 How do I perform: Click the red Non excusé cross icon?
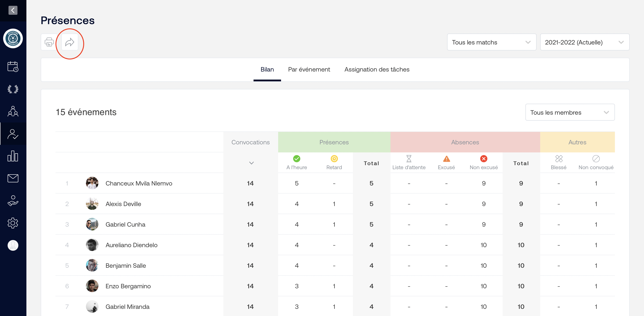pyautogui.click(x=484, y=158)
